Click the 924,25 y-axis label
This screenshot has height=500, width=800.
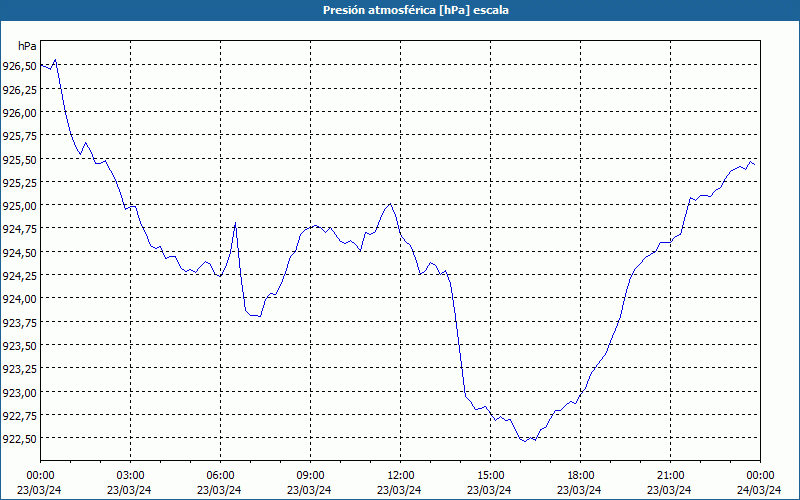[x=19, y=276]
